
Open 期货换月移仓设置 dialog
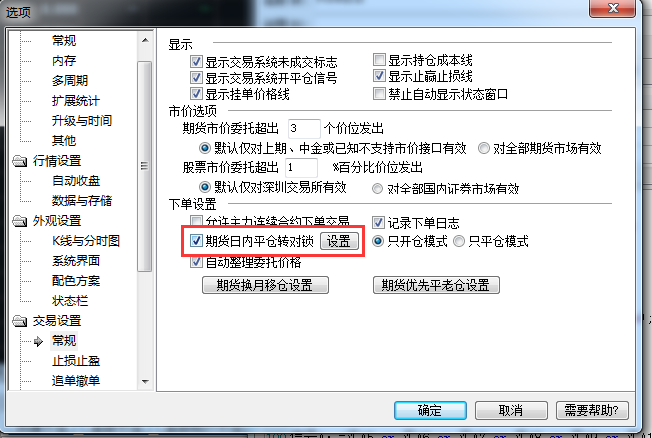point(265,285)
